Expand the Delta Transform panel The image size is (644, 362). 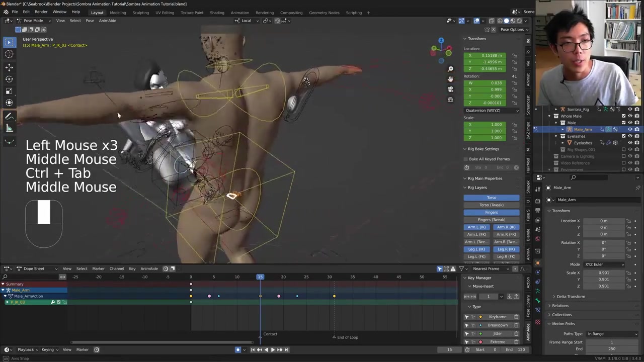point(571,297)
